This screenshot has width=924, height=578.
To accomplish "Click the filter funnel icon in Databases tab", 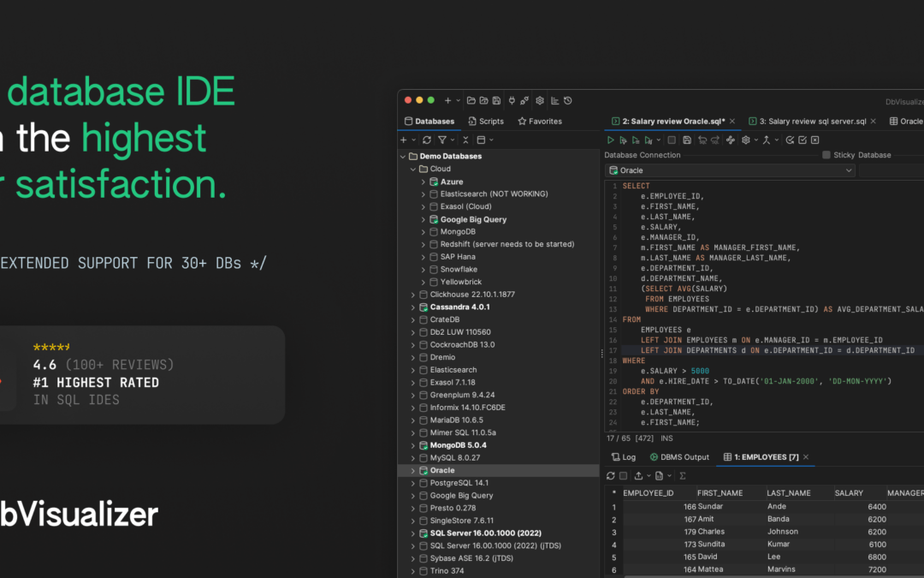I will (x=442, y=140).
